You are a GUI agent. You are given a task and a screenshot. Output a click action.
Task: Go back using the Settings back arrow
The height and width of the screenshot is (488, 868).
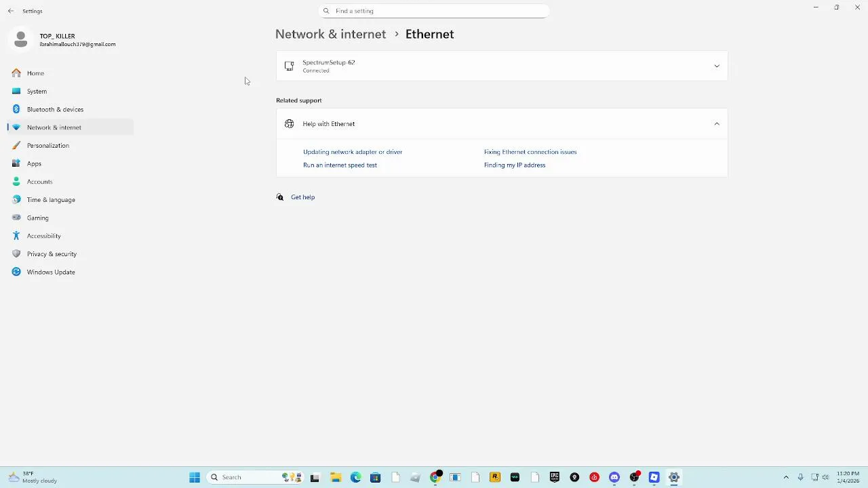[x=11, y=11]
